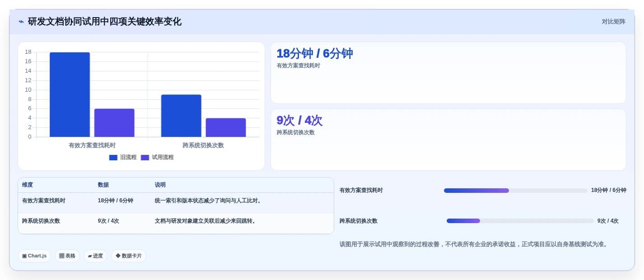
Task: Click the 说明 table column header
Action: click(160, 185)
